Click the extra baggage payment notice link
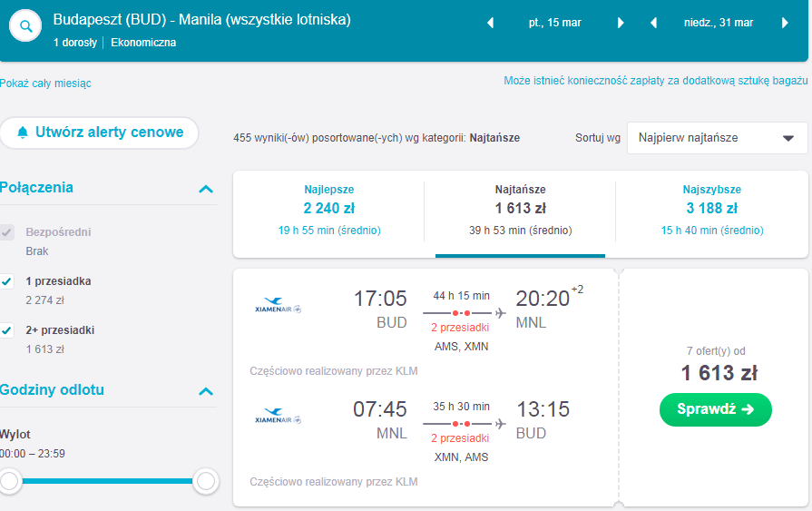Image resolution: width=812 pixels, height=511 pixels. [x=656, y=81]
